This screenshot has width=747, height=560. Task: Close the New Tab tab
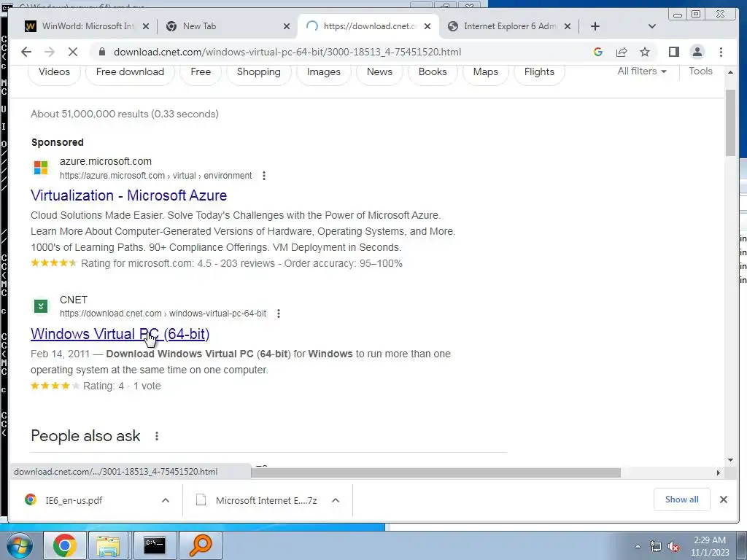(x=286, y=26)
